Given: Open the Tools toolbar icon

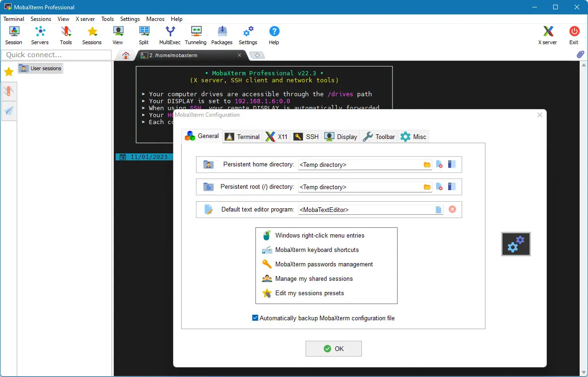Looking at the screenshot, I should pyautogui.click(x=66, y=35).
